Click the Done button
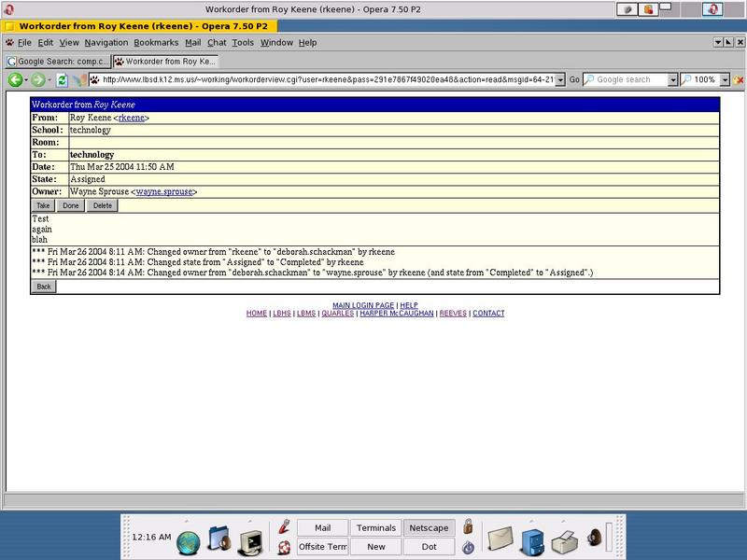 (71, 205)
